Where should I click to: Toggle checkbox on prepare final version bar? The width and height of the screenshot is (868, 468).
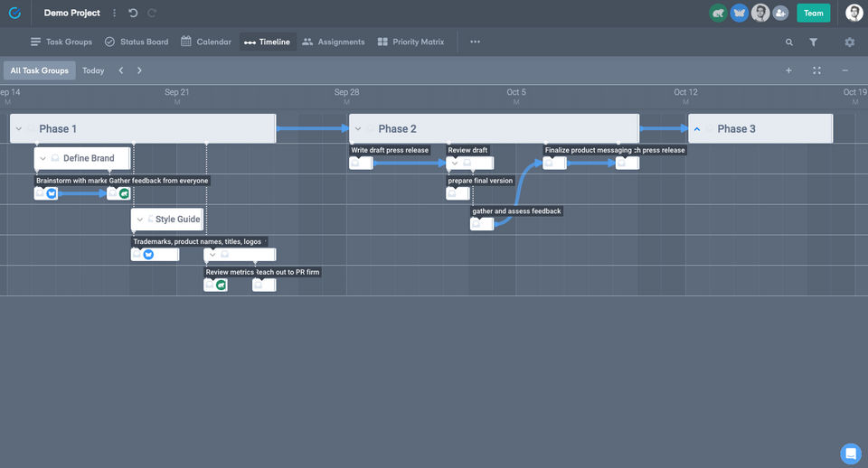click(x=452, y=193)
